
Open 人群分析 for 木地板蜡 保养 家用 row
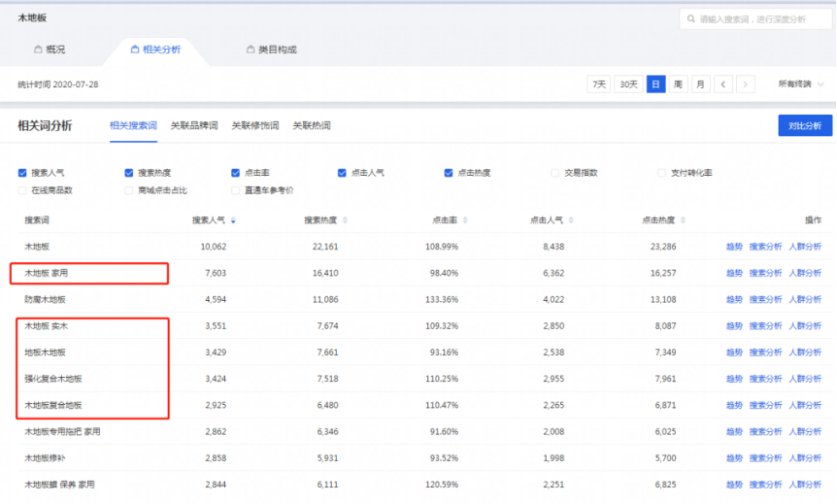click(x=805, y=485)
